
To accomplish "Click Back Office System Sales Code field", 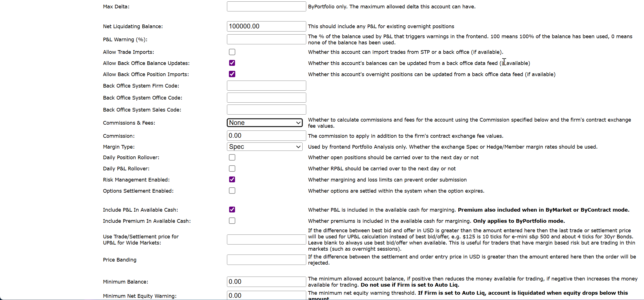I will coord(266,110).
